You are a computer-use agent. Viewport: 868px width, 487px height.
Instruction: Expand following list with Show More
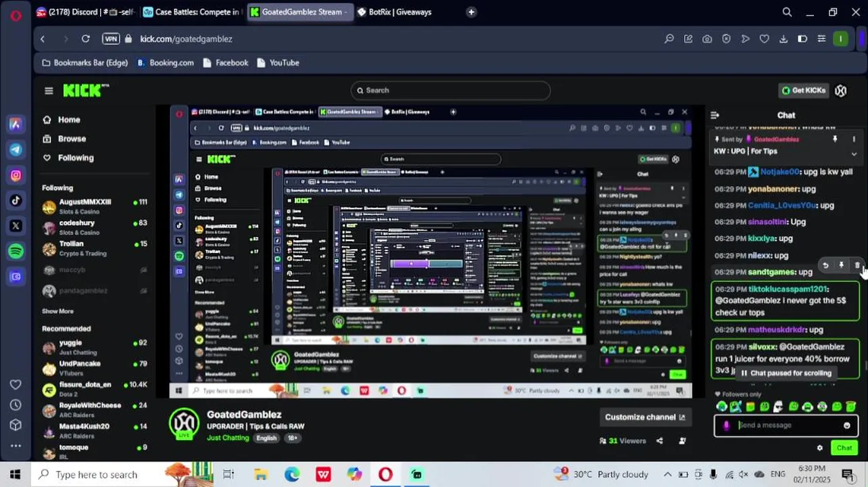[57, 311]
